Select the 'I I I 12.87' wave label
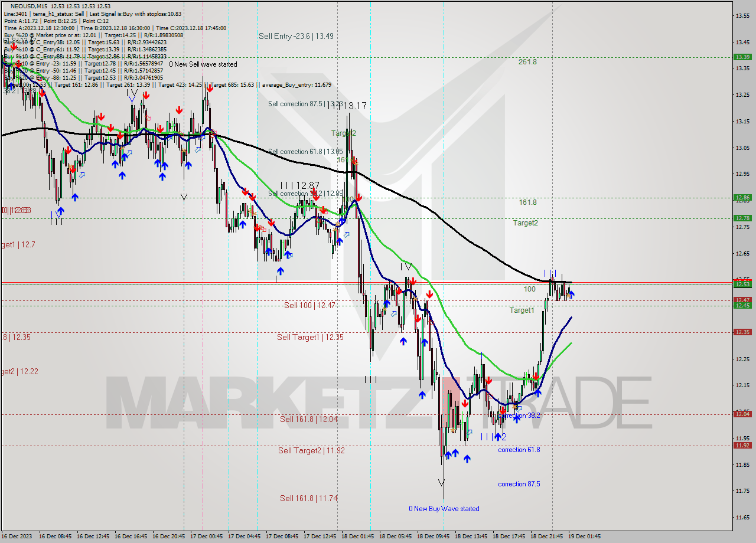 (300, 185)
